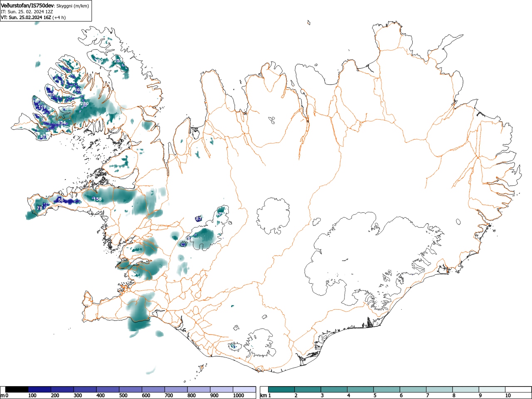Screen dimensions: 532x399
Task: Click the 'VT: Sun. 25.02.2024 16Z' valid time
Action: (26, 17)
